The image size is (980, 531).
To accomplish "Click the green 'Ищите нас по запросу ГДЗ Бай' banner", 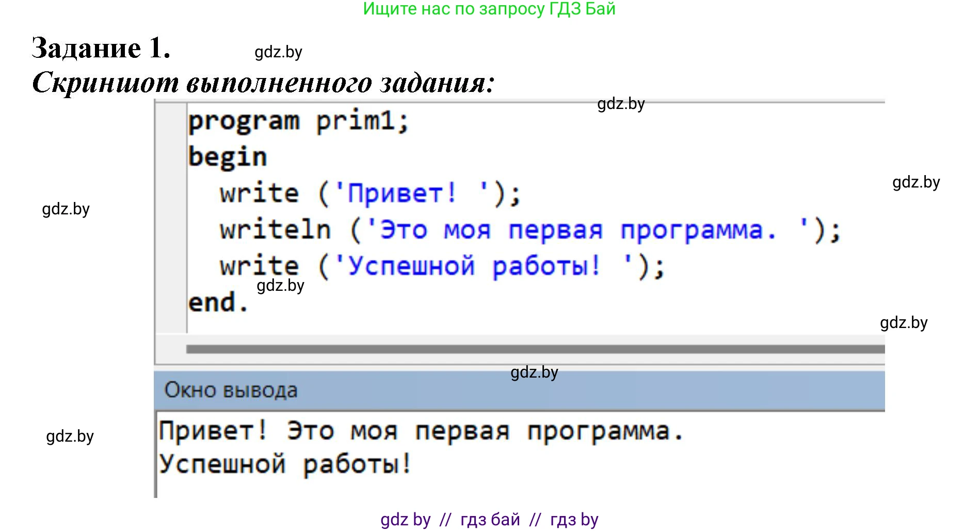I will pos(489,9).
